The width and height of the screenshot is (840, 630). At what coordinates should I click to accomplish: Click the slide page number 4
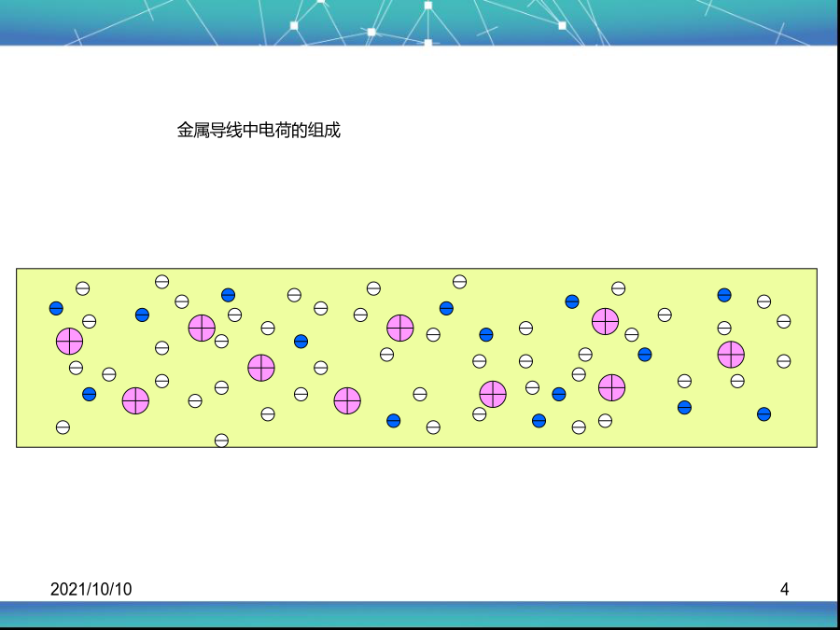[784, 589]
